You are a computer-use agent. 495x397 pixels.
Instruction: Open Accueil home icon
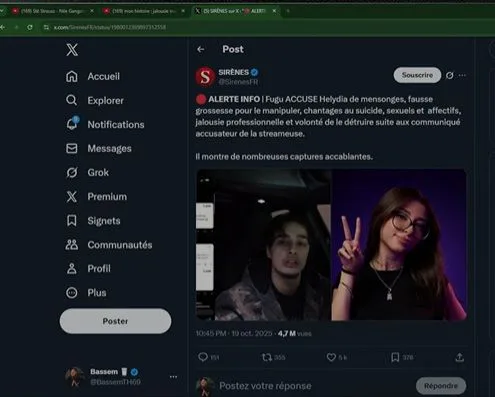pos(72,76)
